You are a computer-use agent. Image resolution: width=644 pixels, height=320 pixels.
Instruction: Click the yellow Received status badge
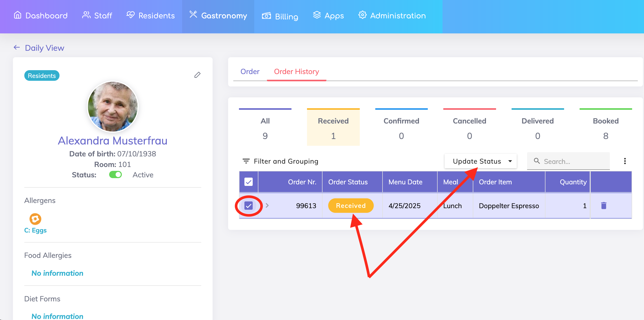(x=351, y=206)
